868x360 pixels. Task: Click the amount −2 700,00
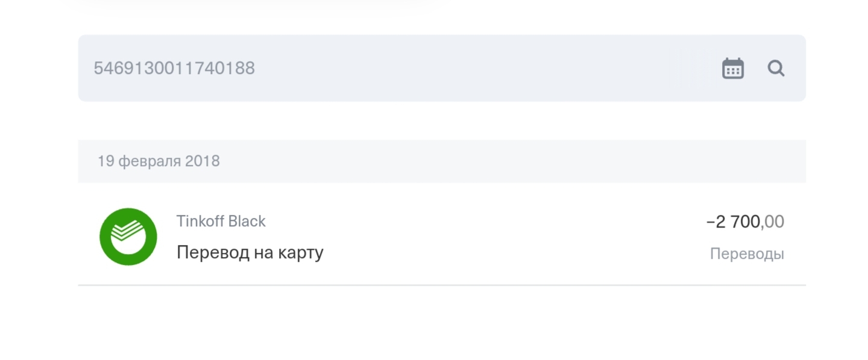pos(745,222)
